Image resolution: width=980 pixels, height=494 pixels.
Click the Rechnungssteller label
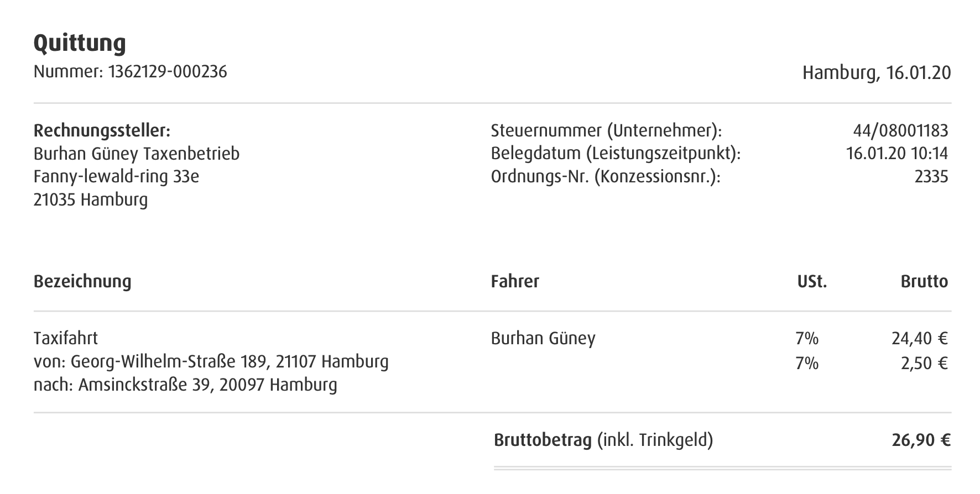pos(102,131)
